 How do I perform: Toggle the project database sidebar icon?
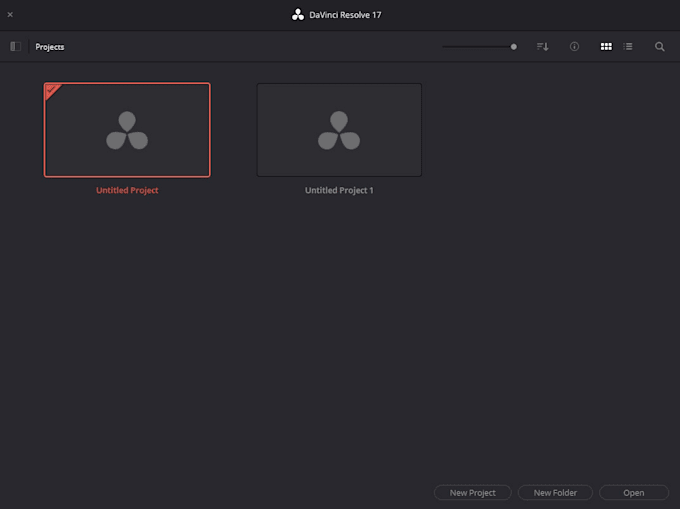pyautogui.click(x=16, y=46)
